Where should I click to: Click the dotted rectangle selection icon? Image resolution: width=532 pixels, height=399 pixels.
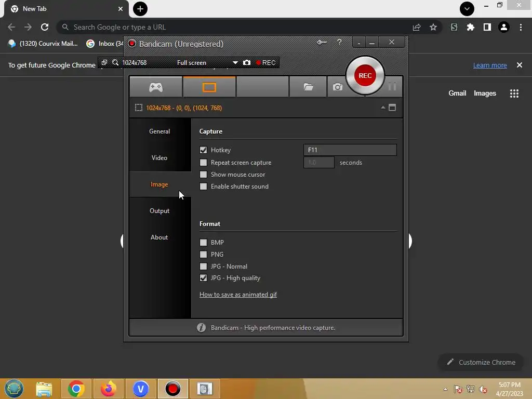138,108
